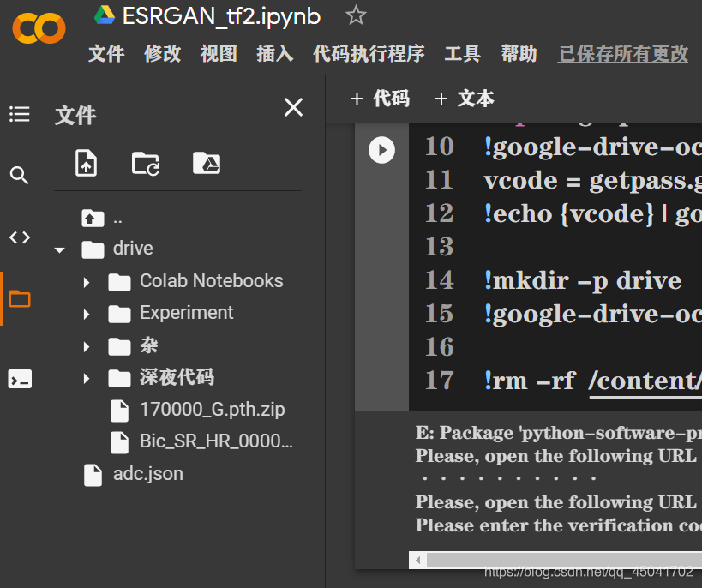Place cursor on line 12 echo command
Screen dimensions: 702x588
[592, 213]
